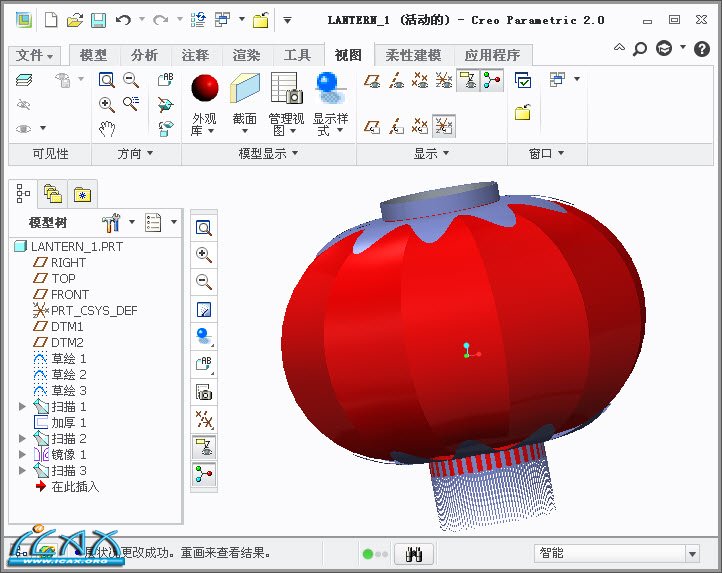Expand the 镜像 1 tree node

(x=23, y=455)
